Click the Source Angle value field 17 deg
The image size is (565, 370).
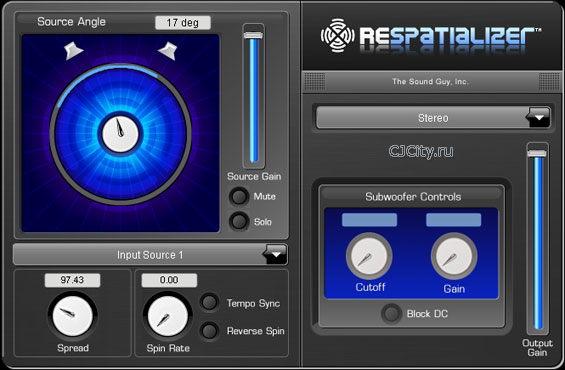pos(183,23)
